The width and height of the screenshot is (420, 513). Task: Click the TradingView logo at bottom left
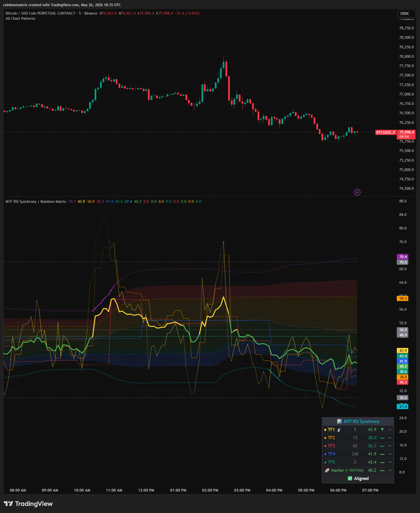pyautogui.click(x=28, y=504)
